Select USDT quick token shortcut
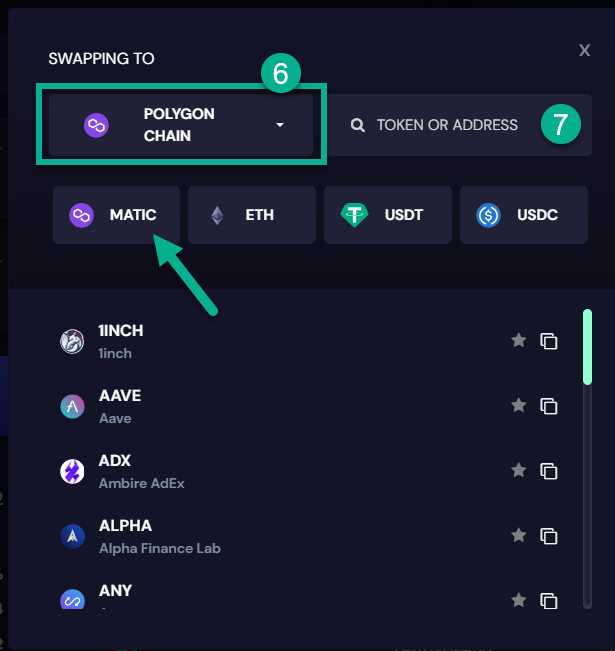Viewport: 615px width, 651px height. [388, 215]
